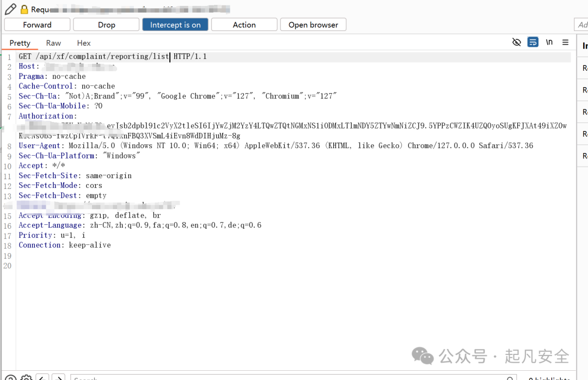Go to next search match with the right arrow
The width and height of the screenshot is (588, 380).
58,377
